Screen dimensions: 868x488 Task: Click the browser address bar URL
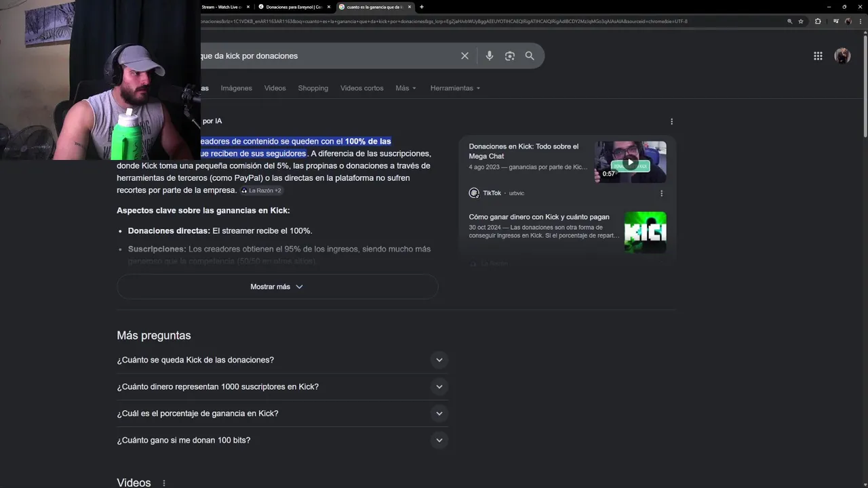[444, 21]
